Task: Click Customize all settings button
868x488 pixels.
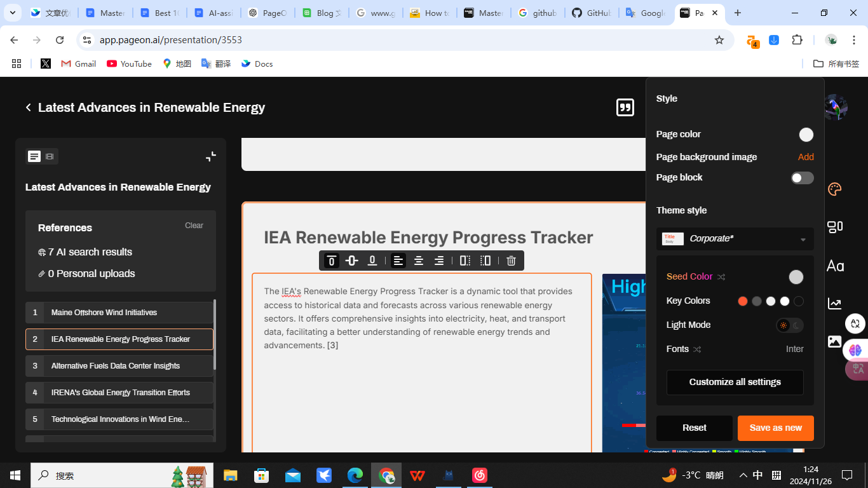Action: point(735,383)
